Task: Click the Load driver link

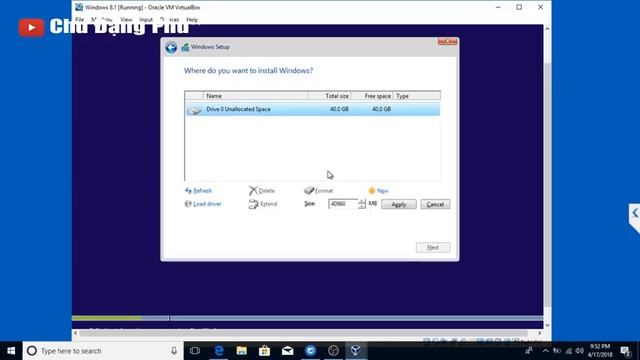Action: (203, 204)
